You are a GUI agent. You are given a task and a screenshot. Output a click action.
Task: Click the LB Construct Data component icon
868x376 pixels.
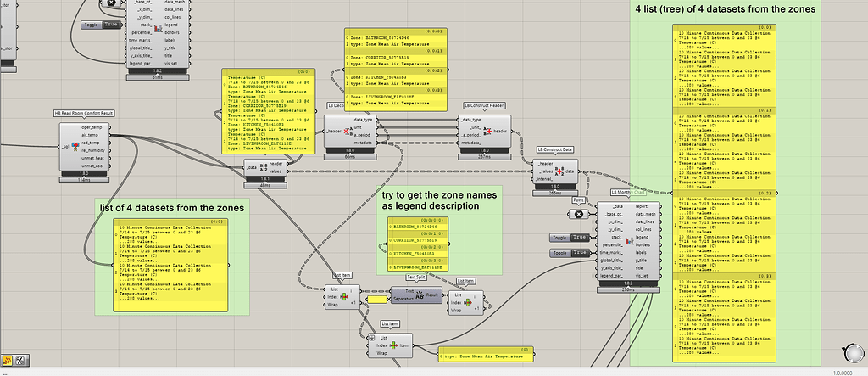click(x=559, y=171)
